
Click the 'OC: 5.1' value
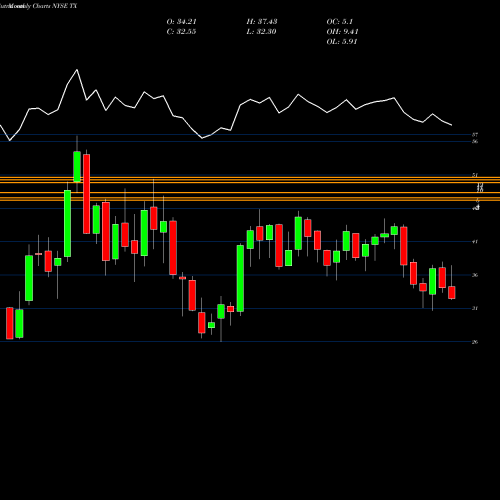(x=339, y=22)
